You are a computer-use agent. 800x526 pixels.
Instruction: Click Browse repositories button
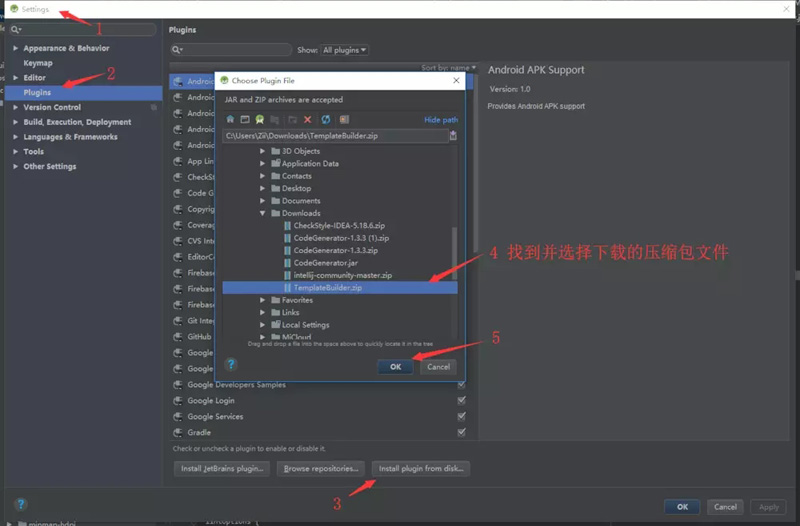(x=321, y=468)
